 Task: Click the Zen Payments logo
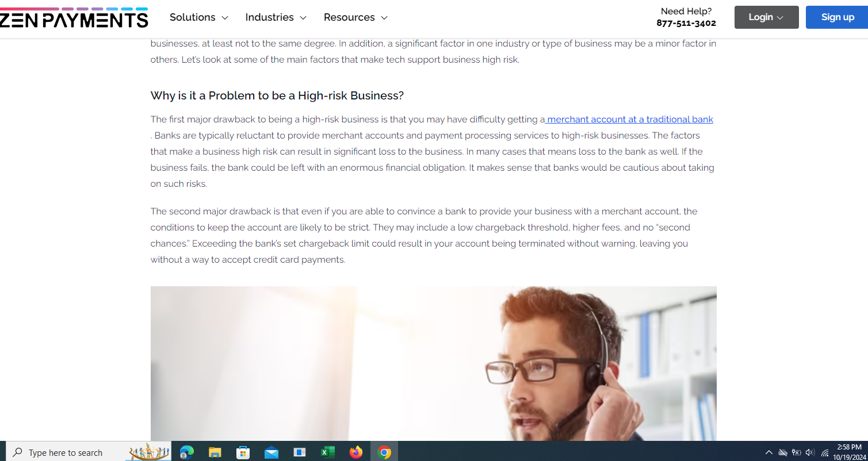coord(74,18)
